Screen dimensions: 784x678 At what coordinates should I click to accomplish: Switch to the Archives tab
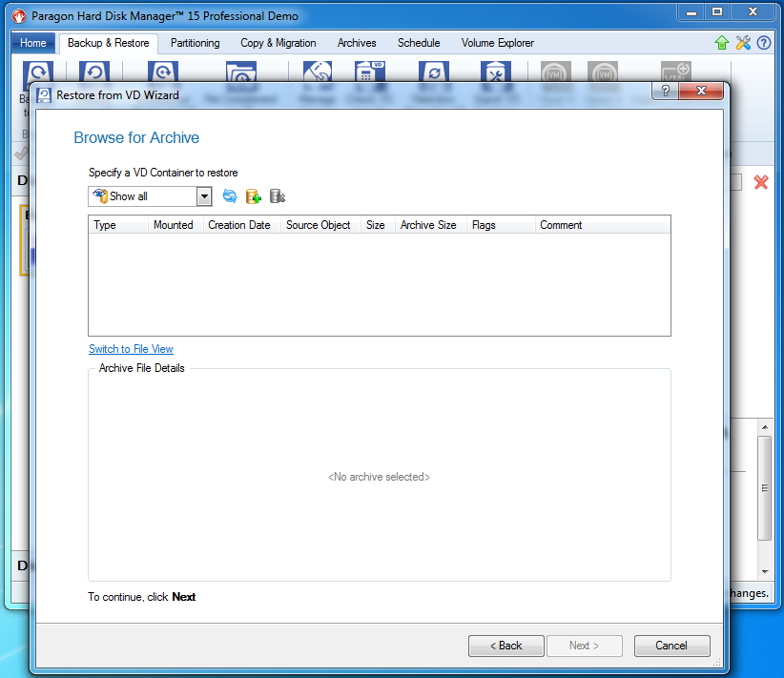coord(357,43)
